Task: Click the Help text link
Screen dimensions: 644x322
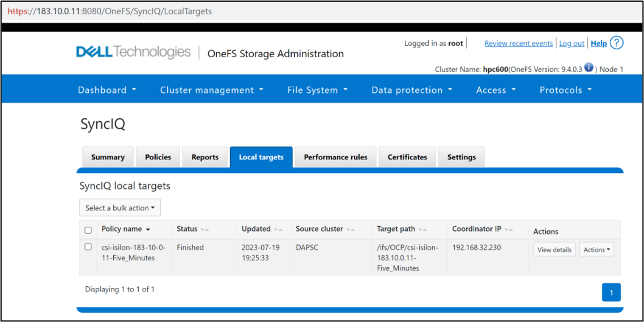Action: click(x=599, y=43)
